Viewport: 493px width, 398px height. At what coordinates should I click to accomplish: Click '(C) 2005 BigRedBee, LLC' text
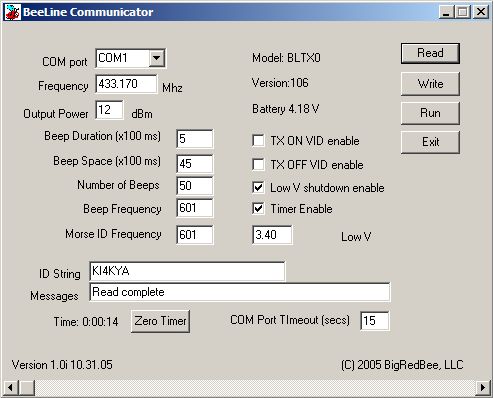click(402, 365)
